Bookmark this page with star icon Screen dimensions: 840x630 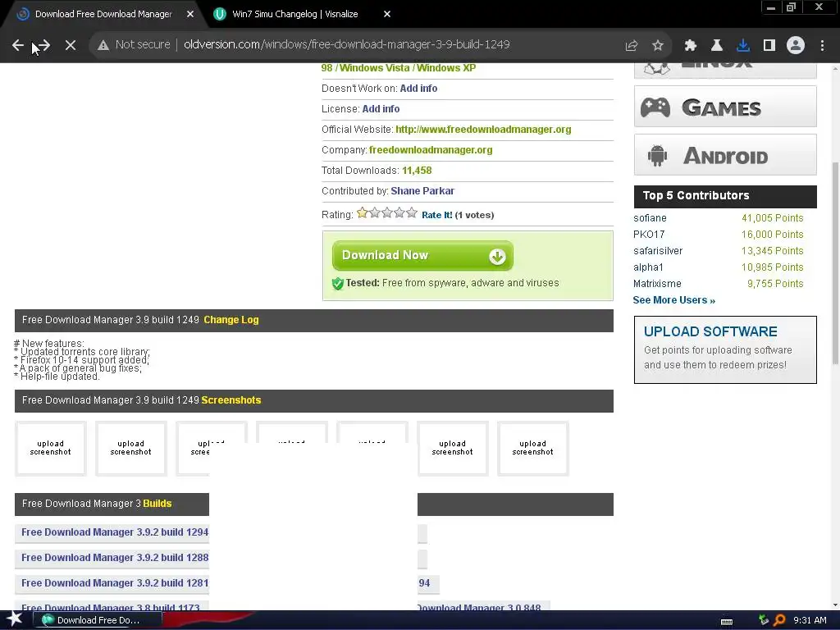pyautogui.click(x=658, y=45)
